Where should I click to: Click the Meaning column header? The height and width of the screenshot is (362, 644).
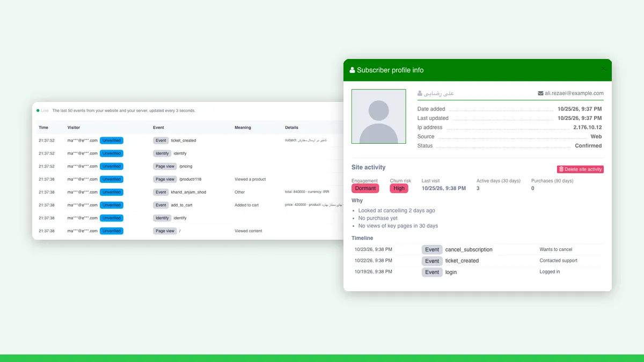coord(243,128)
